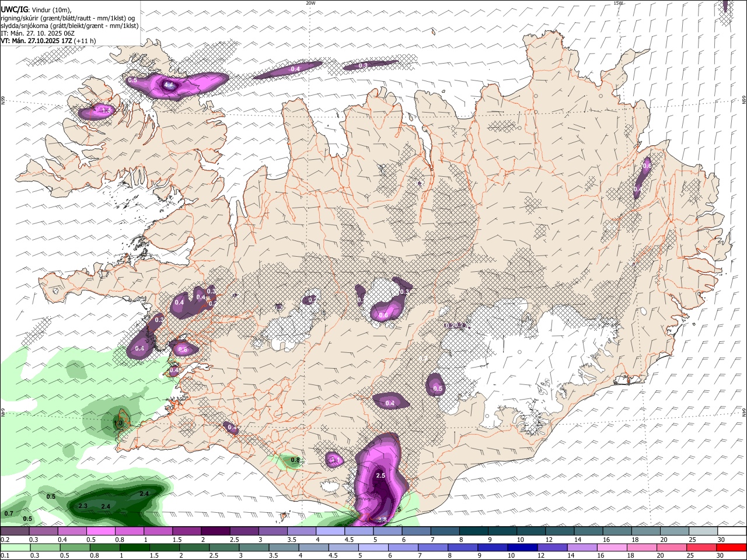
Task: Click the '12' label under the snow legend
Action: tap(549, 540)
